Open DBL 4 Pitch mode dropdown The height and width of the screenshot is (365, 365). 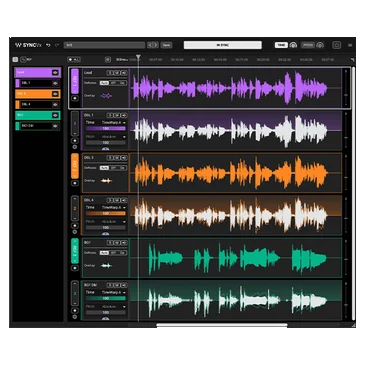(x=114, y=222)
